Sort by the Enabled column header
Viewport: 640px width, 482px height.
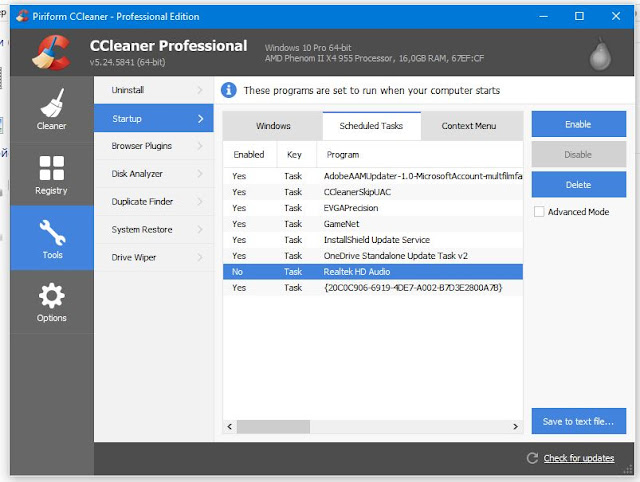(x=250, y=154)
